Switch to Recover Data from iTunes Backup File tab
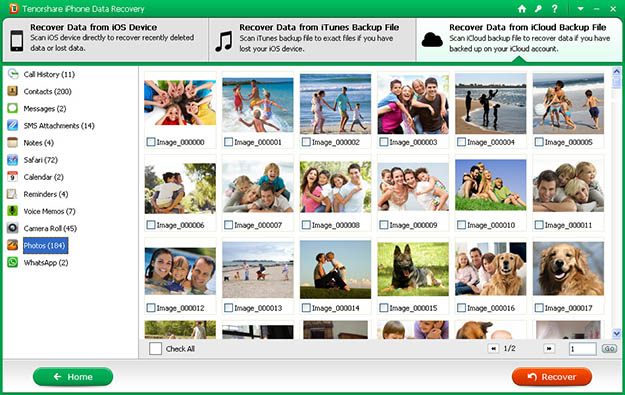The image size is (625, 395). coord(312,39)
